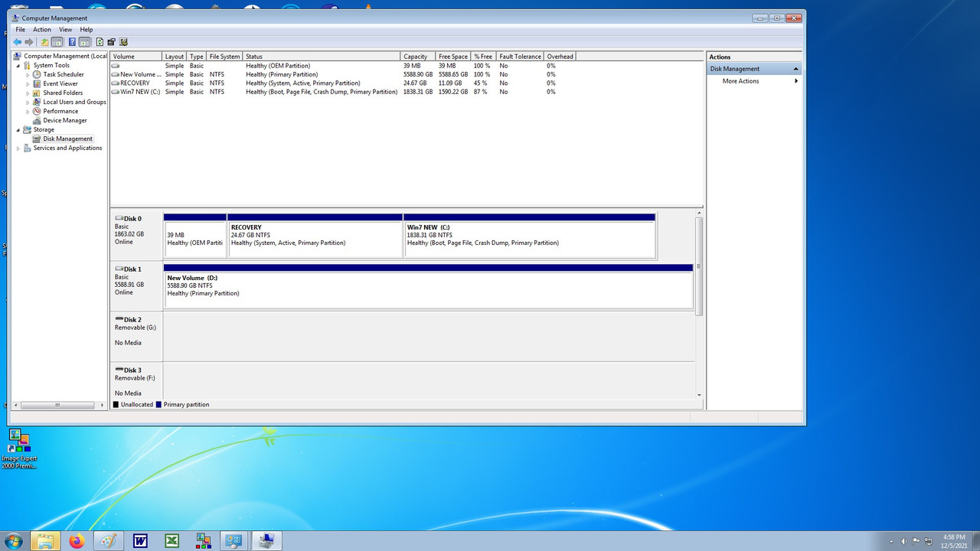Click the Properties toolbar icon
This screenshot has width=980, height=551.
coord(112,42)
